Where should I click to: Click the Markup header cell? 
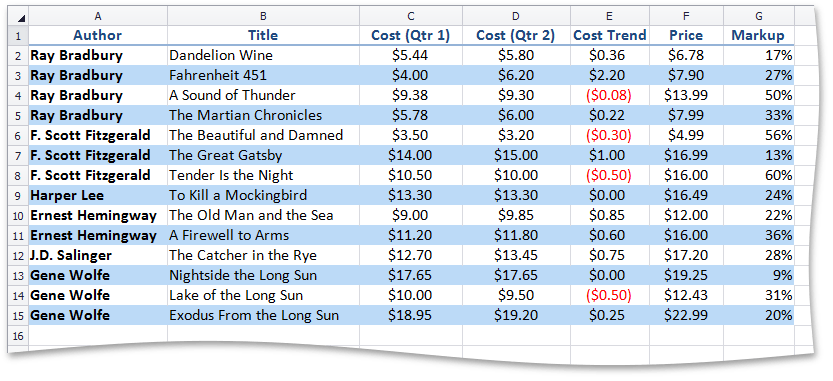pyautogui.click(x=759, y=36)
